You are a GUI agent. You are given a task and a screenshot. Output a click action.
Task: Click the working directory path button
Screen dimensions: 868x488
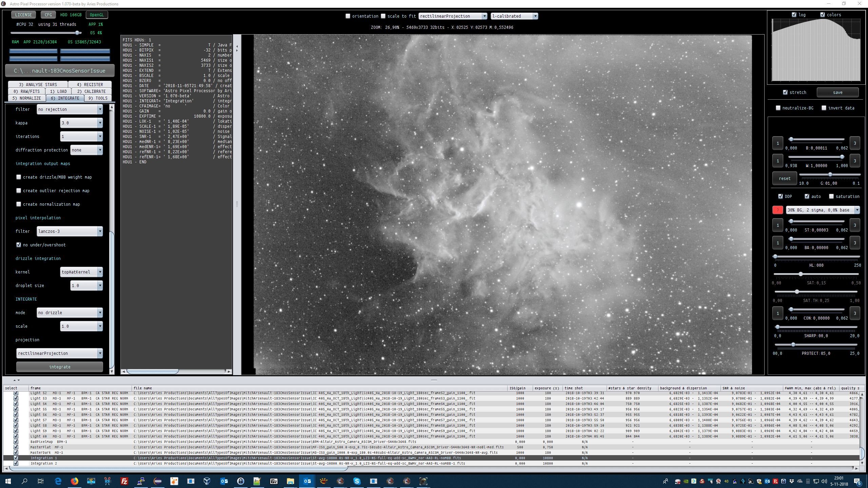(x=60, y=70)
